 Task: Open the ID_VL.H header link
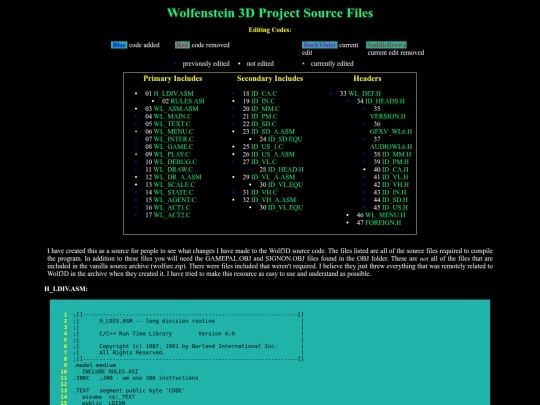(x=395, y=177)
